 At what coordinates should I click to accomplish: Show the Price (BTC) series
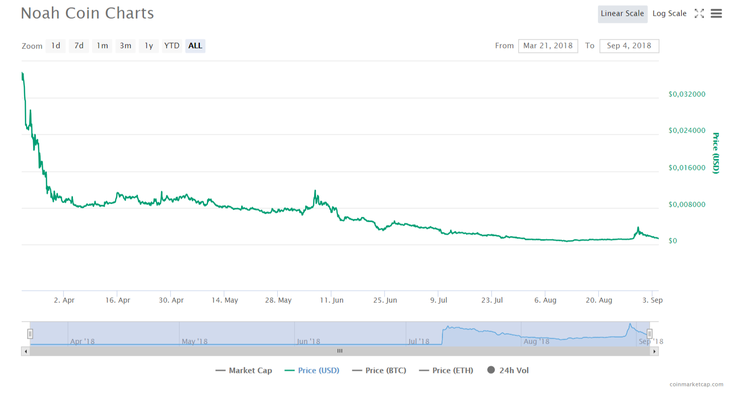[382, 371]
